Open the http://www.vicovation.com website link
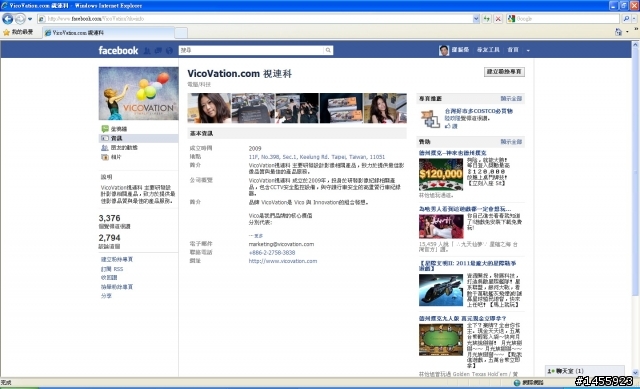Viewport: 640px width, 389px height. click(283, 261)
